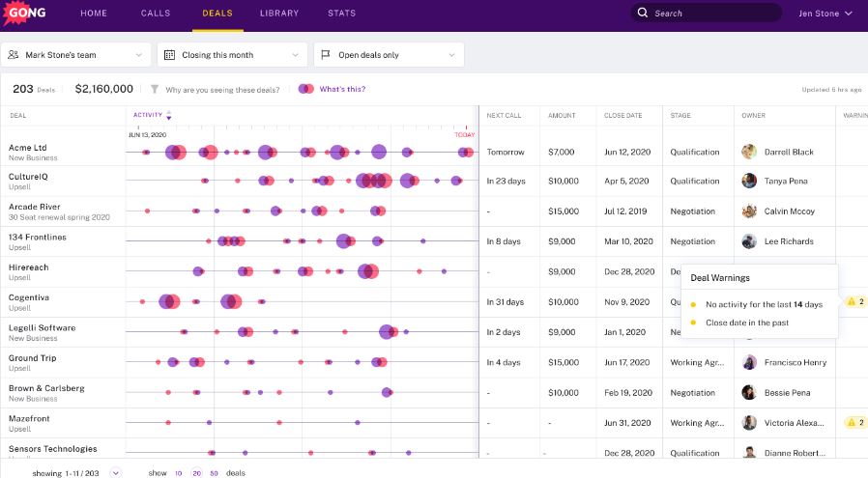868x478 pixels.
Task: Click the $15,000 amount for Arcade River
Action: [x=564, y=211]
